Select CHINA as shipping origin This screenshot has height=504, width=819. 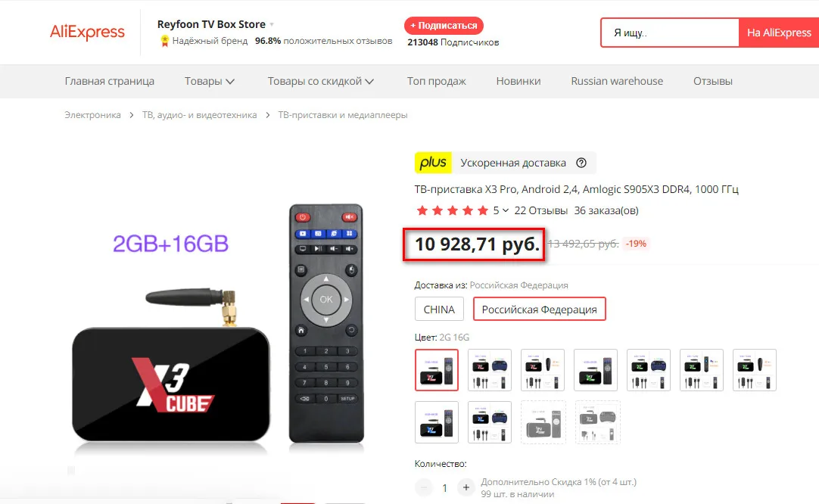[439, 310]
